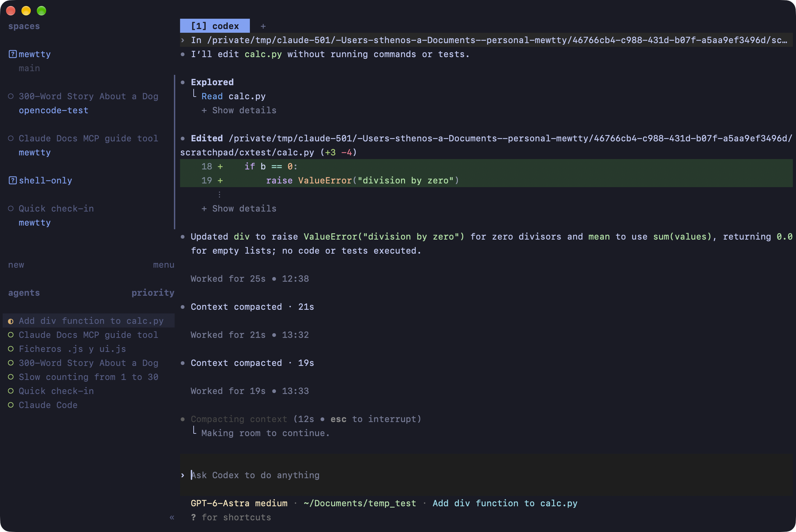Select the Claude Code agent row
Screen dimensions: 796x532
pyautogui.click(x=89, y=405)
